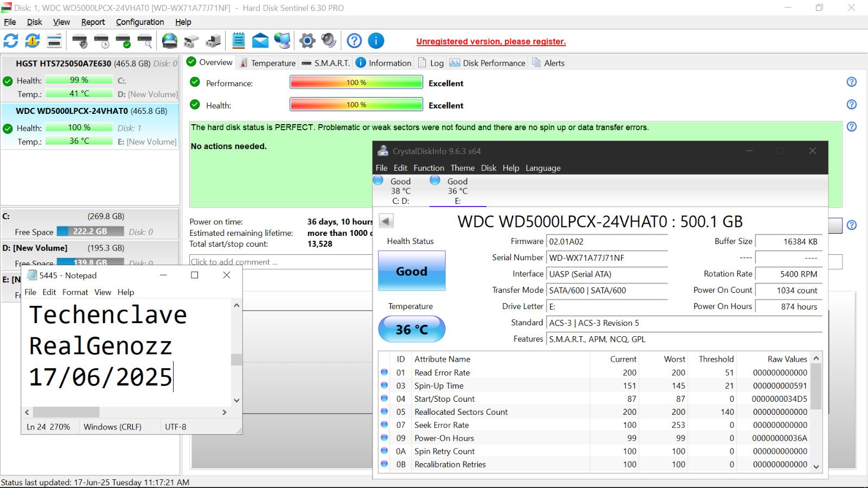Open Notepad's Format menu
Screen dimensions: 868x488
(75, 292)
